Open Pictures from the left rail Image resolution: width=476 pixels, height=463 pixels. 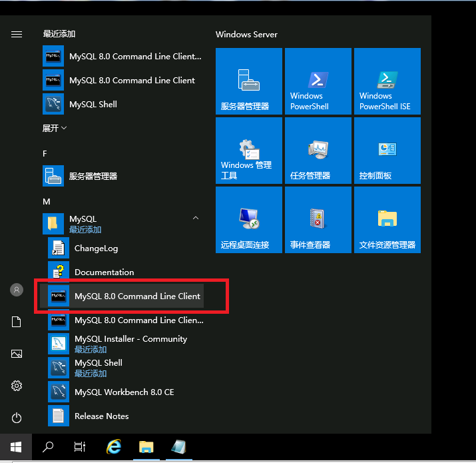coord(17,354)
